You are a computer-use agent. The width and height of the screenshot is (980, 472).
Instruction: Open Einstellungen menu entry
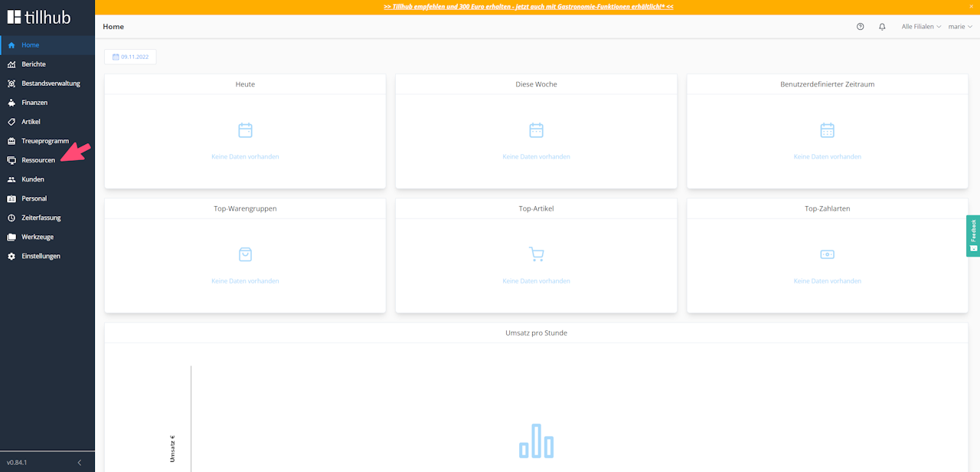point(47,256)
